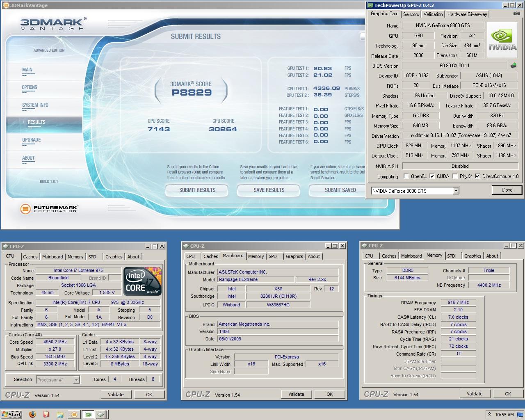The width and height of the screenshot is (525, 420).
Task: Click the P8829 3DMark score
Action: [x=192, y=92]
